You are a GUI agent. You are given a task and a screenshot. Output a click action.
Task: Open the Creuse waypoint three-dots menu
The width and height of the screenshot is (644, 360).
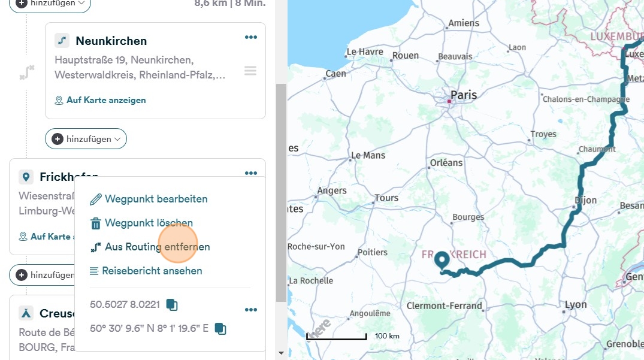tap(250, 310)
